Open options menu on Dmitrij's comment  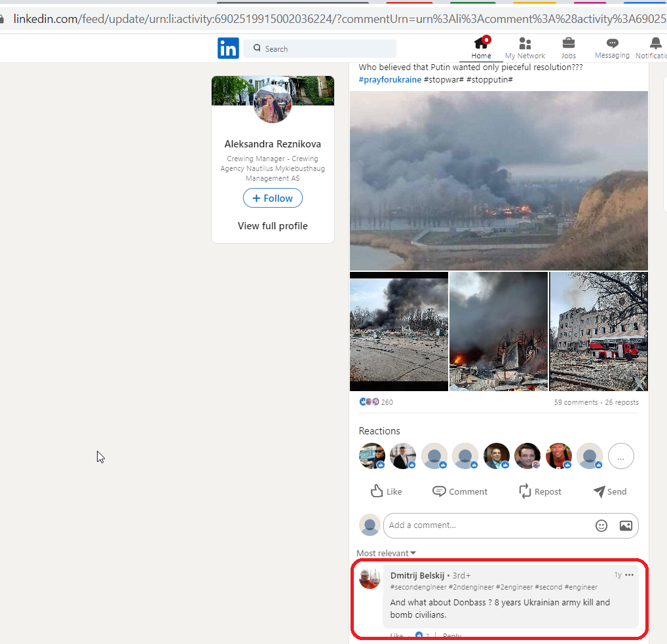(630, 575)
